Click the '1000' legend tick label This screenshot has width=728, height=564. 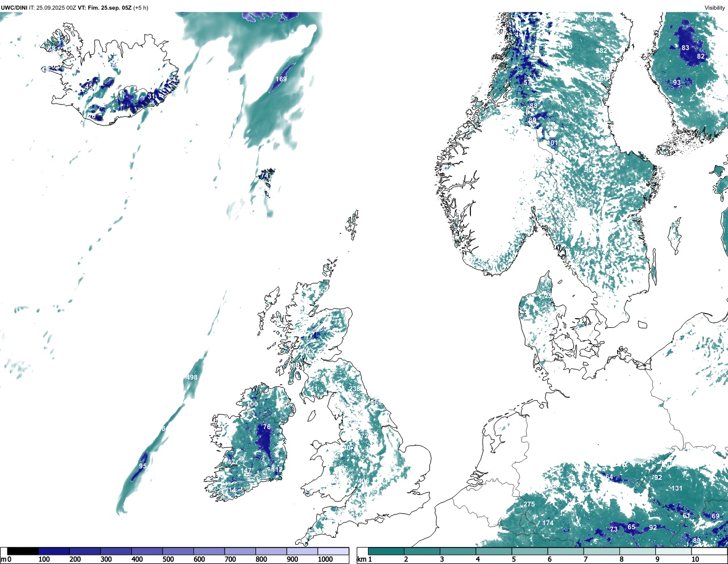click(x=325, y=559)
